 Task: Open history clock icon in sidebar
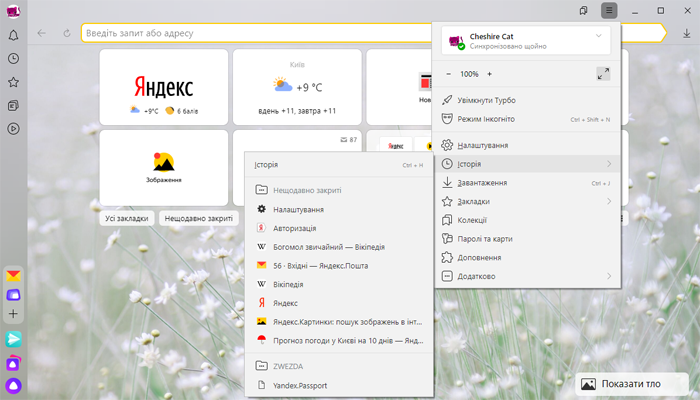(13, 58)
